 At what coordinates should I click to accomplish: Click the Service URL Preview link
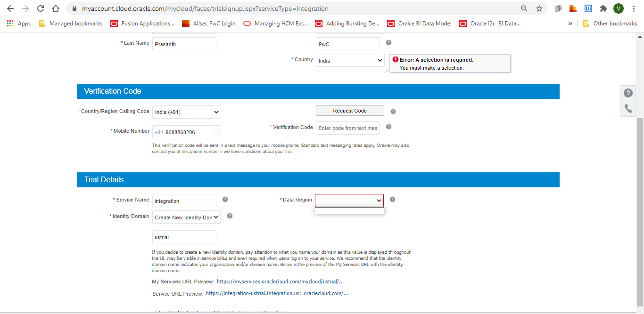[x=277, y=293]
